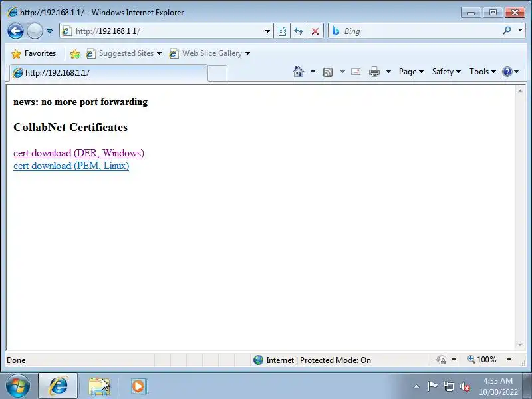Toggle the Compatibility View icon
This screenshot has height=399, width=532.
(x=282, y=31)
